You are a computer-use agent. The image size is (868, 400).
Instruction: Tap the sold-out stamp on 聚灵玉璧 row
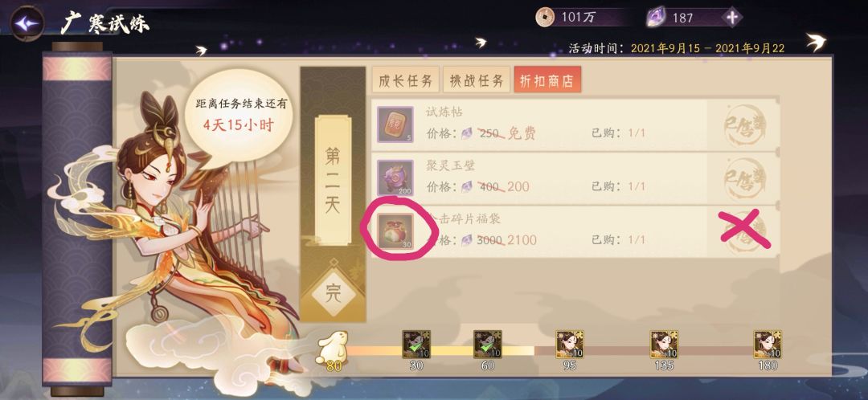coord(745,178)
